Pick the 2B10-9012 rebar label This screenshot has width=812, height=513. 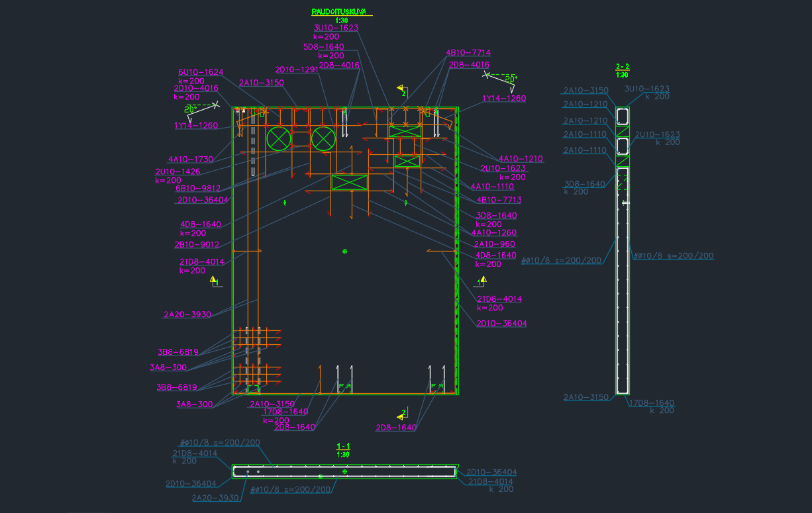(x=197, y=244)
